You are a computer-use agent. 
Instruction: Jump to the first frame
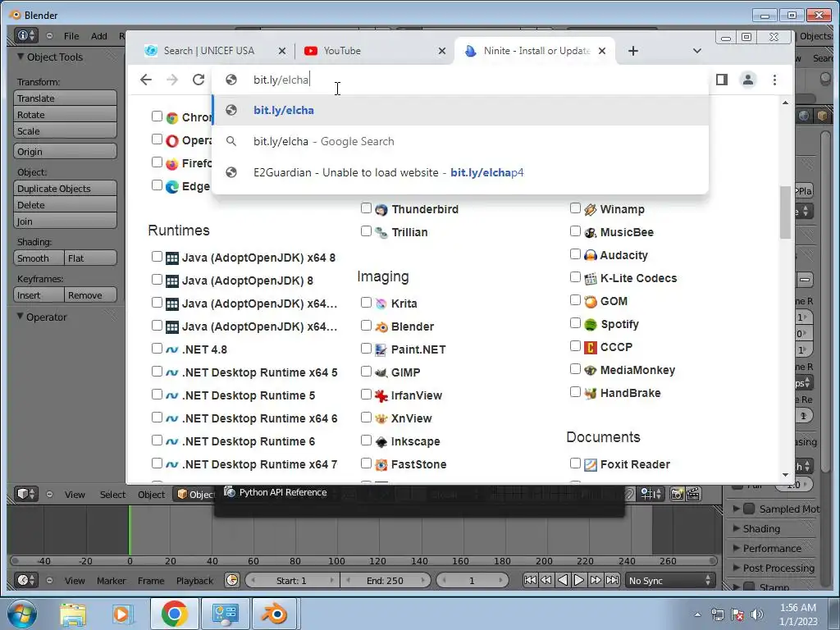[530, 580]
